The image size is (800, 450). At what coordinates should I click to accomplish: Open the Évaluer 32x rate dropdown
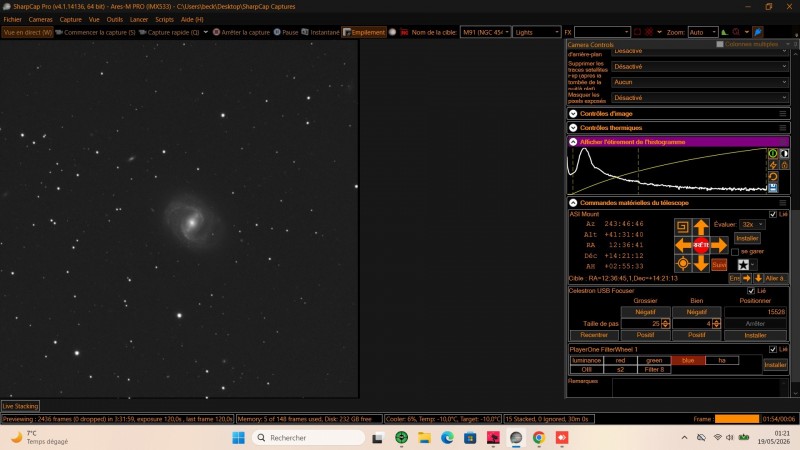753,224
